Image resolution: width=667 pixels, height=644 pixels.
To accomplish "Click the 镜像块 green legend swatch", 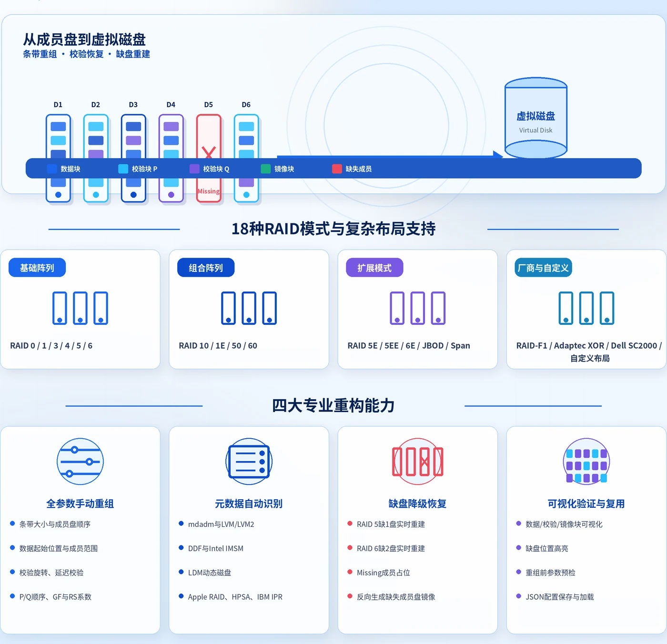I will (266, 169).
